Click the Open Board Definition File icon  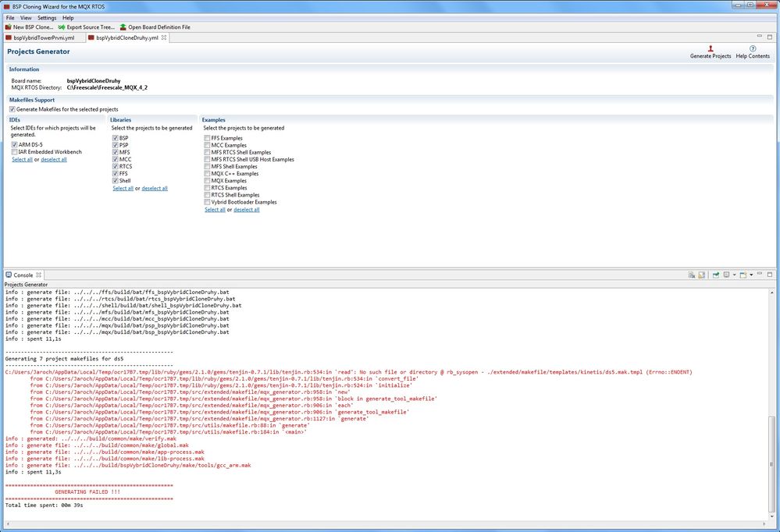(123, 27)
